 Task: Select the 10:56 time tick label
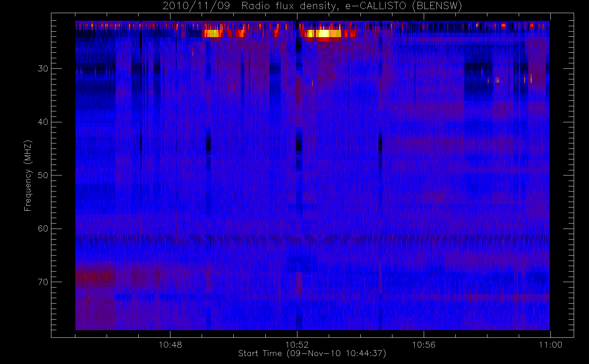424,344
